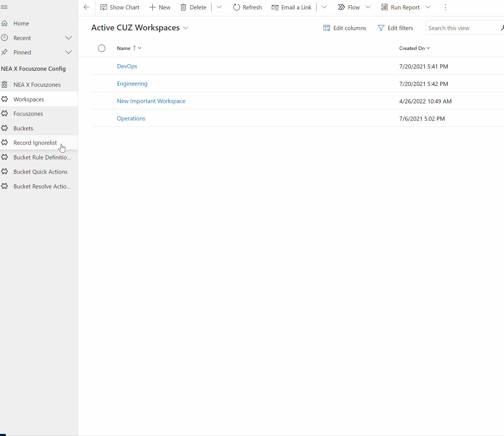
Task: Click the Edit filters button
Action: tap(395, 28)
